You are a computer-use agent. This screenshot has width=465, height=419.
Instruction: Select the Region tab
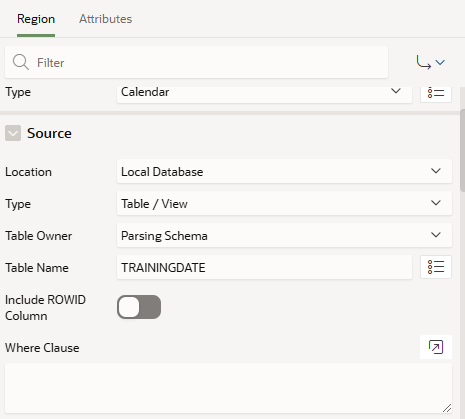point(36,19)
